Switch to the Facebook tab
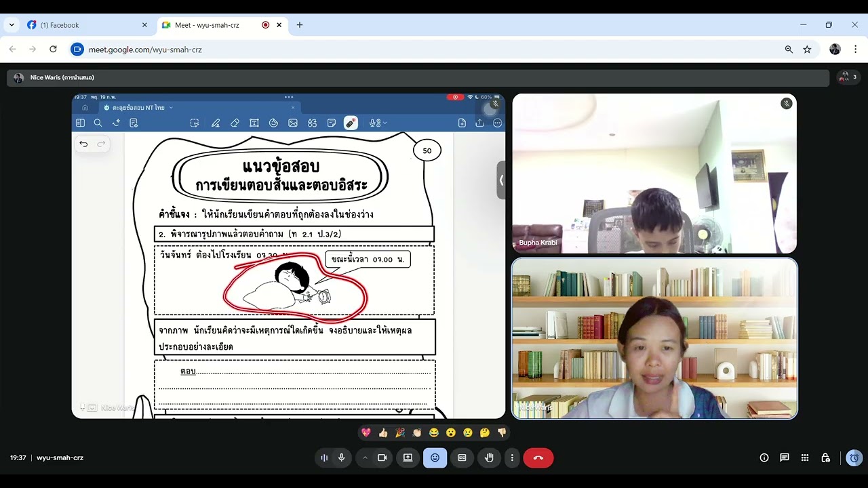 (x=87, y=25)
